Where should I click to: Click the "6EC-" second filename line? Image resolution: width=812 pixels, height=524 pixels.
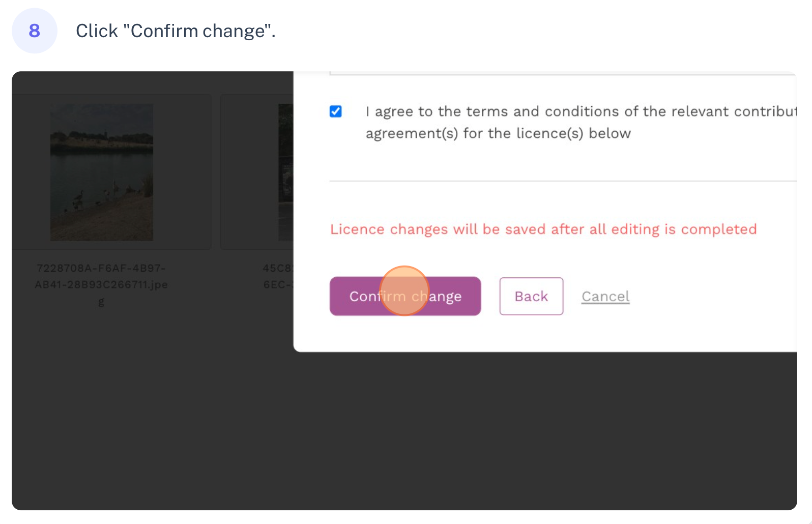(278, 284)
